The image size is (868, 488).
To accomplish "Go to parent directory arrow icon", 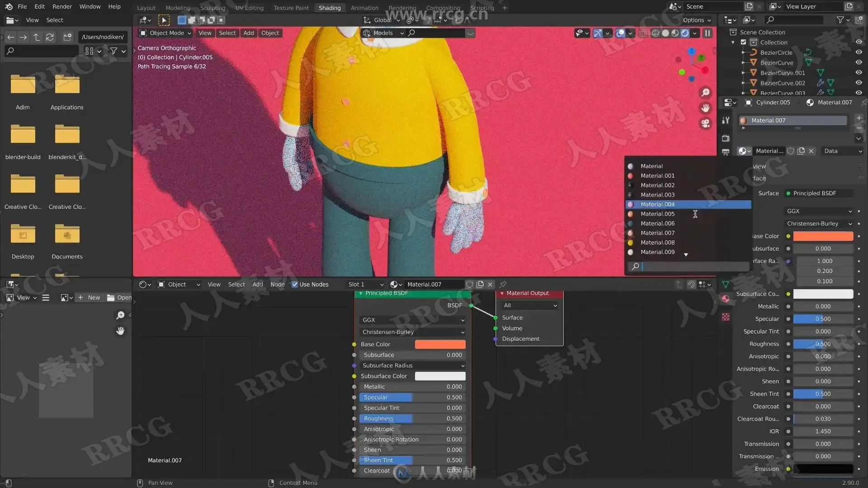I will [37, 37].
